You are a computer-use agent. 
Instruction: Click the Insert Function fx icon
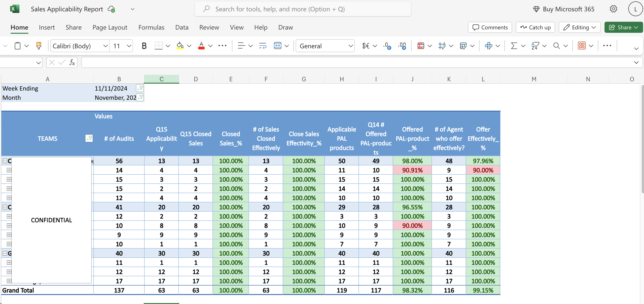tap(72, 63)
